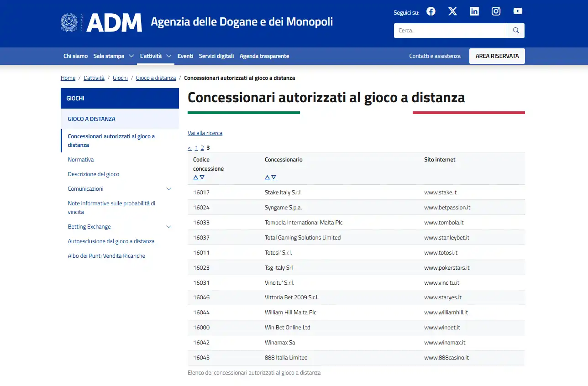Open Eventi menu item

click(185, 56)
